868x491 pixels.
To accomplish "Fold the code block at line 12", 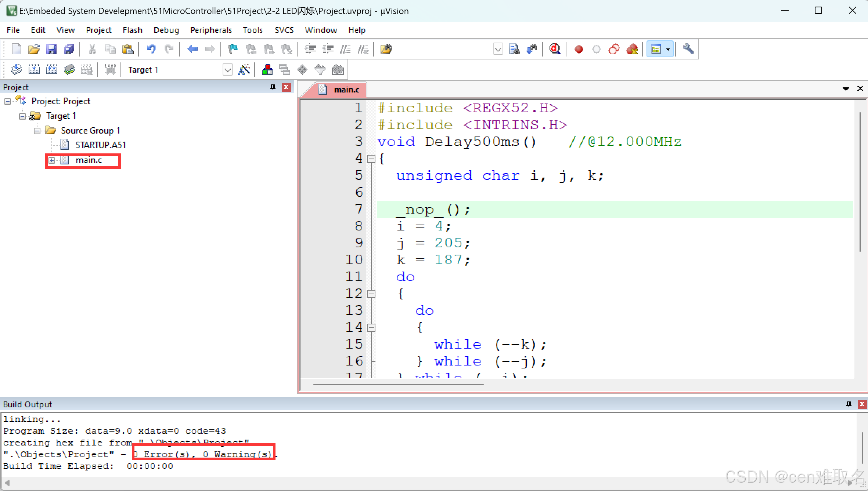I will (371, 294).
